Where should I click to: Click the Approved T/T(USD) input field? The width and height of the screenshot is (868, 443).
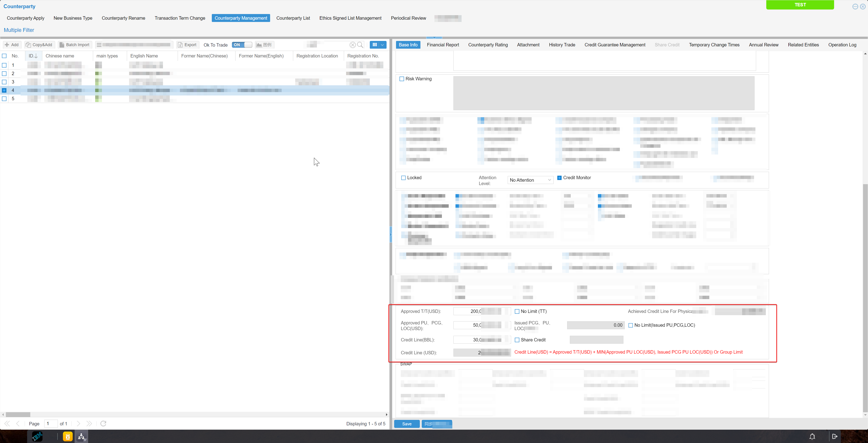click(x=482, y=311)
